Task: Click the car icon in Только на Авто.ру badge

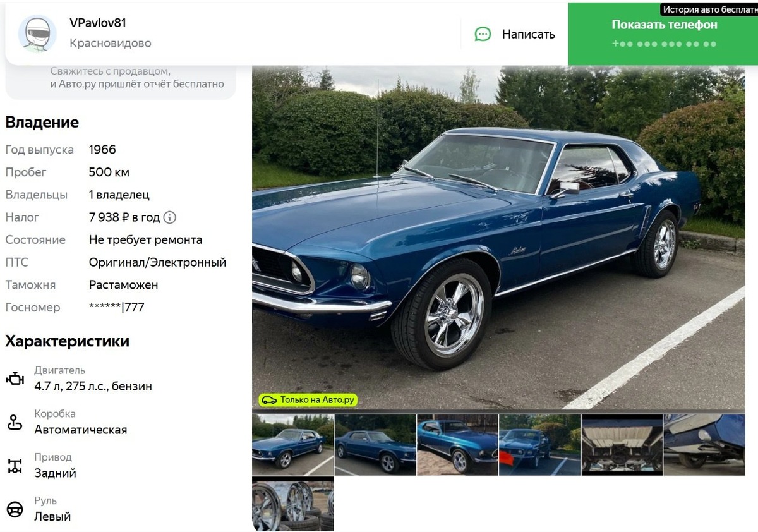Action: [x=269, y=400]
